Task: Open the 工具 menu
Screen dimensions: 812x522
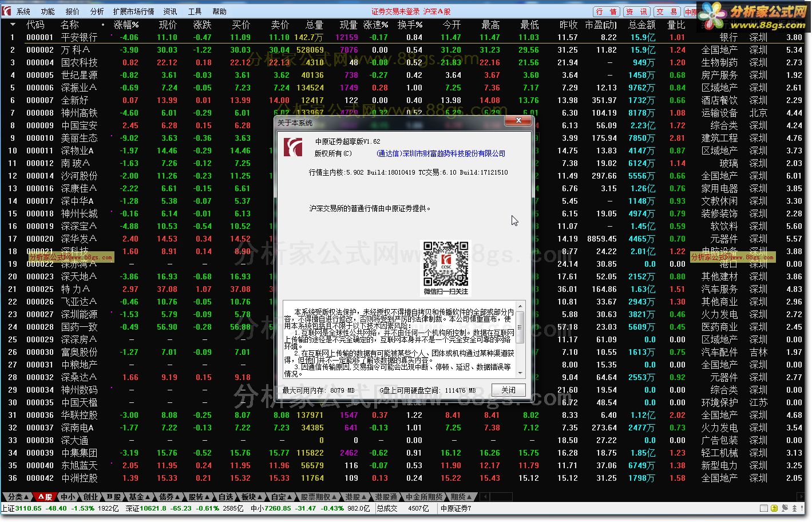Action: (195, 11)
